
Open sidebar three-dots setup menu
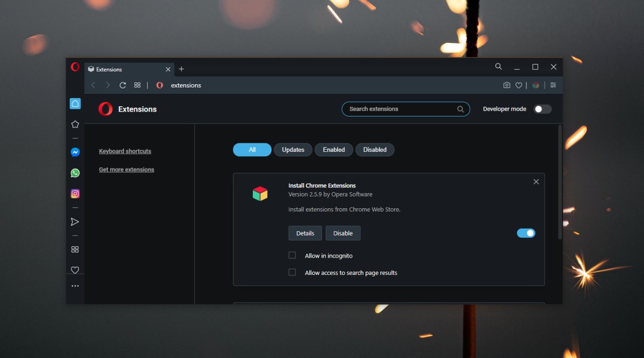coord(75,286)
